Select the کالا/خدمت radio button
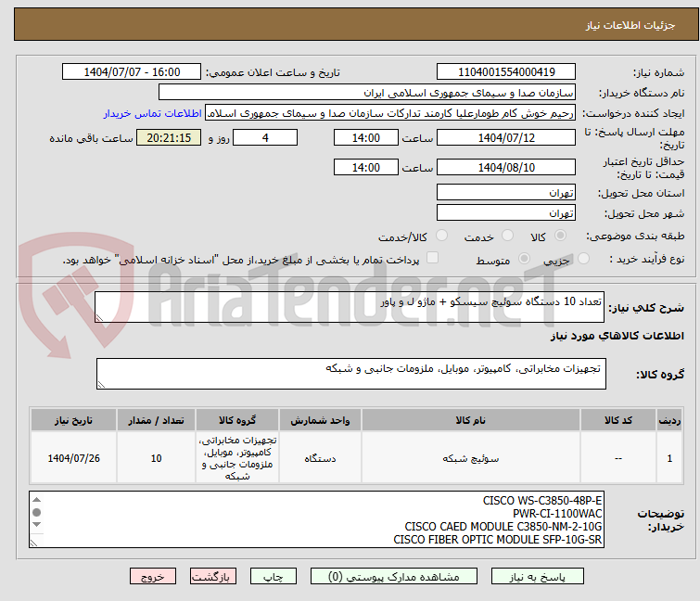 point(441,235)
